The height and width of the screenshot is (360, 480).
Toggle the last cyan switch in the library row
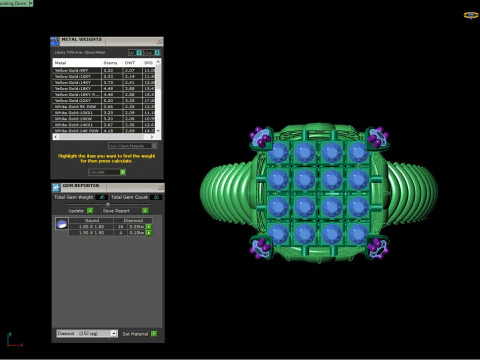coord(157,53)
